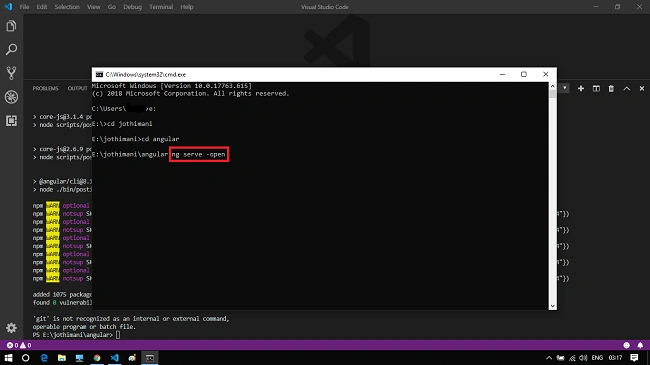Kill terminal with trash icon
The width and height of the screenshot is (650, 365).
pos(611,88)
